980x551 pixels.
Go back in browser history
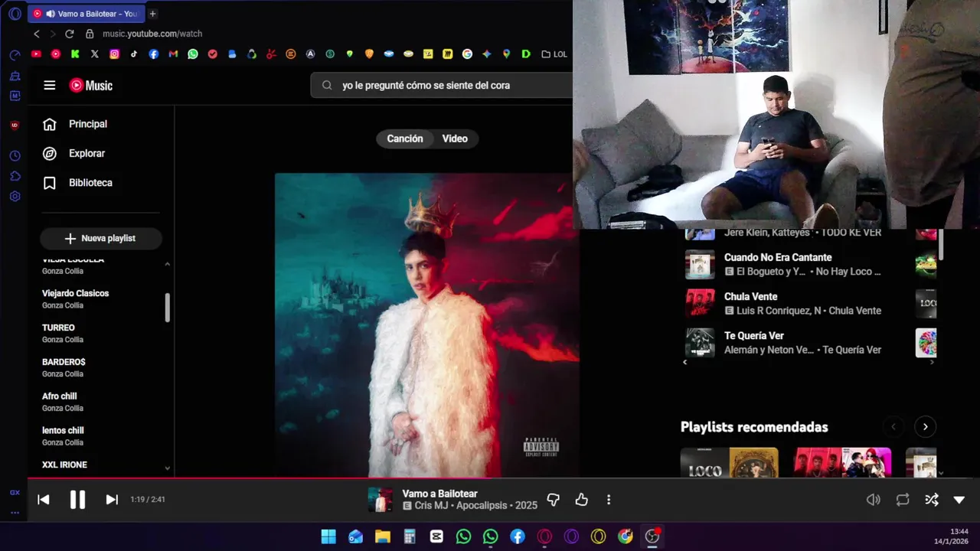click(x=37, y=34)
